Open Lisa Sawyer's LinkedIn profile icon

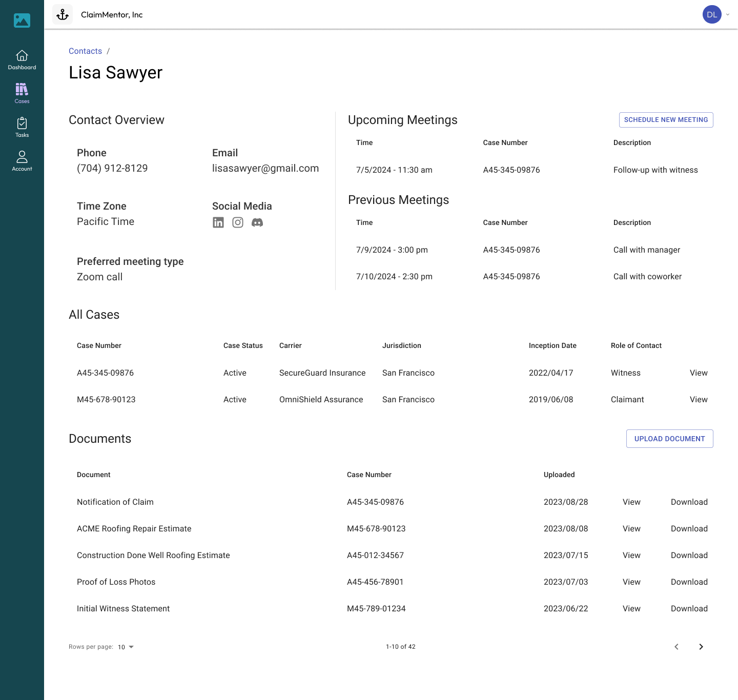coord(218,222)
